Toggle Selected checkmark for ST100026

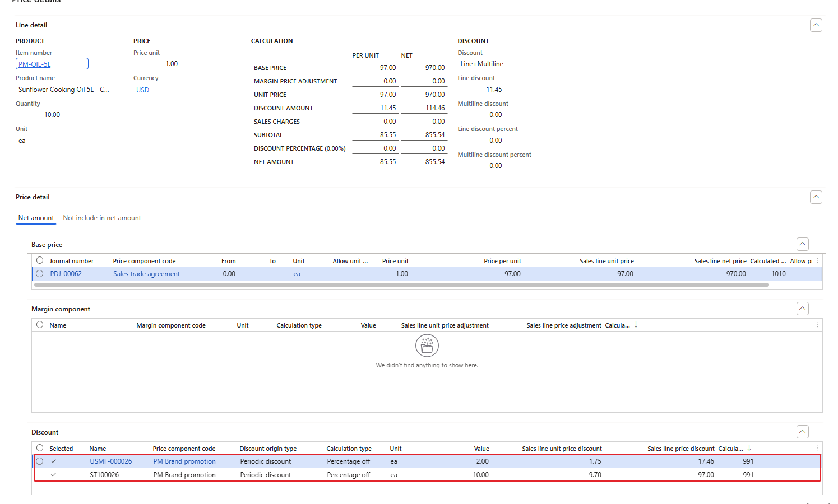tap(54, 475)
